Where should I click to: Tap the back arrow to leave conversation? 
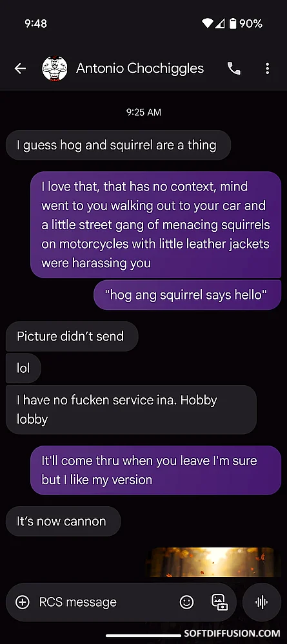[x=20, y=69]
